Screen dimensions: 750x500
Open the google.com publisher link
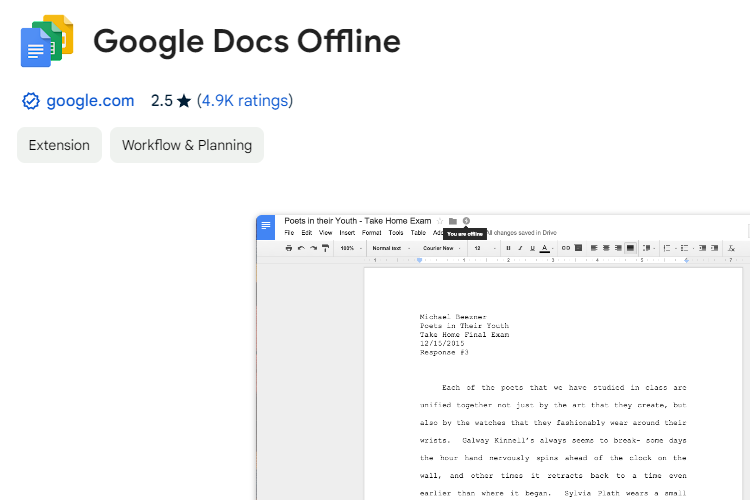click(x=90, y=101)
